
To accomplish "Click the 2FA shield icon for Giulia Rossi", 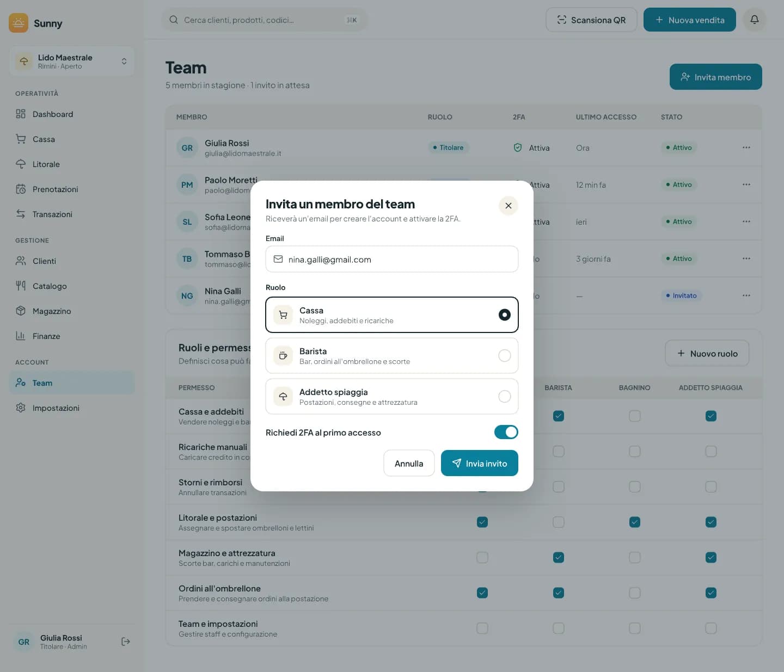I will pyautogui.click(x=518, y=147).
